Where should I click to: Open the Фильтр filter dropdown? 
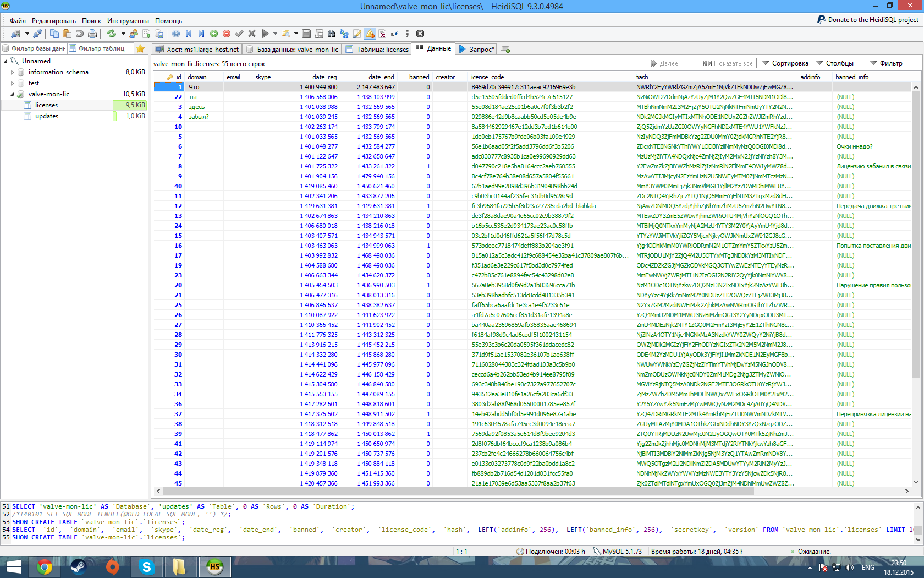tap(886, 63)
